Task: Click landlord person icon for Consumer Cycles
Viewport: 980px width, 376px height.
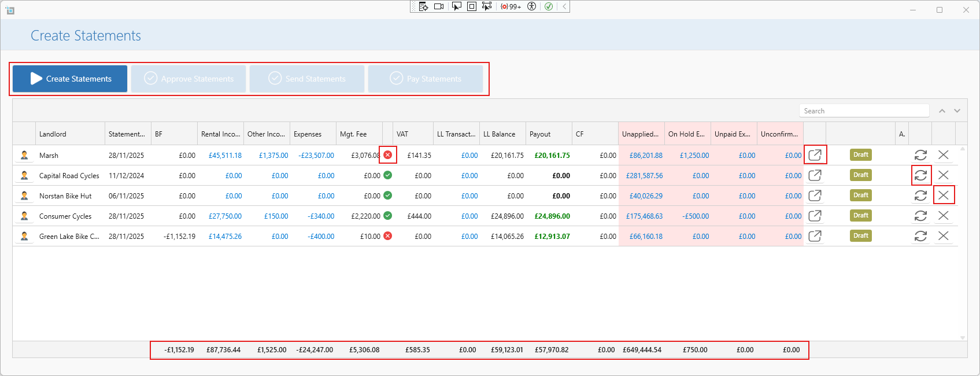Action: [24, 216]
